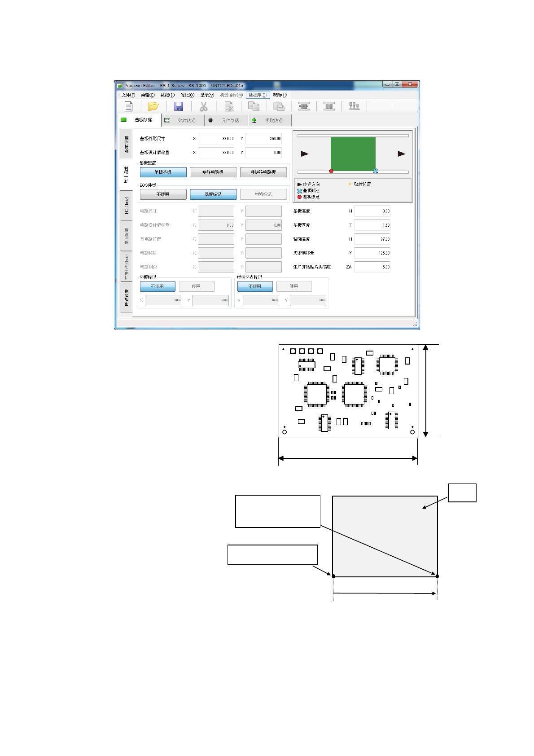Click the 基板外形尺寸 Y field showing 250.00
The width and height of the screenshot is (534, 756).
click(263, 139)
